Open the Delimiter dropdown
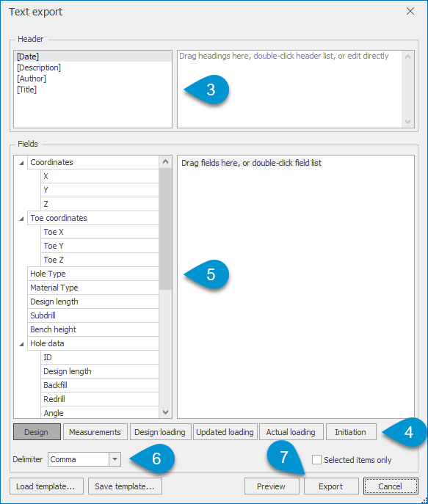428x504 pixels. tap(115, 459)
